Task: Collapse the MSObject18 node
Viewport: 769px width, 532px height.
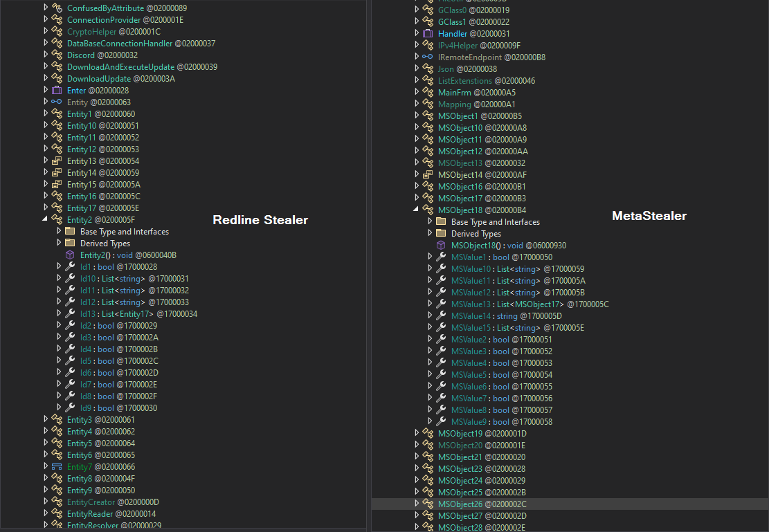Action: coord(416,210)
